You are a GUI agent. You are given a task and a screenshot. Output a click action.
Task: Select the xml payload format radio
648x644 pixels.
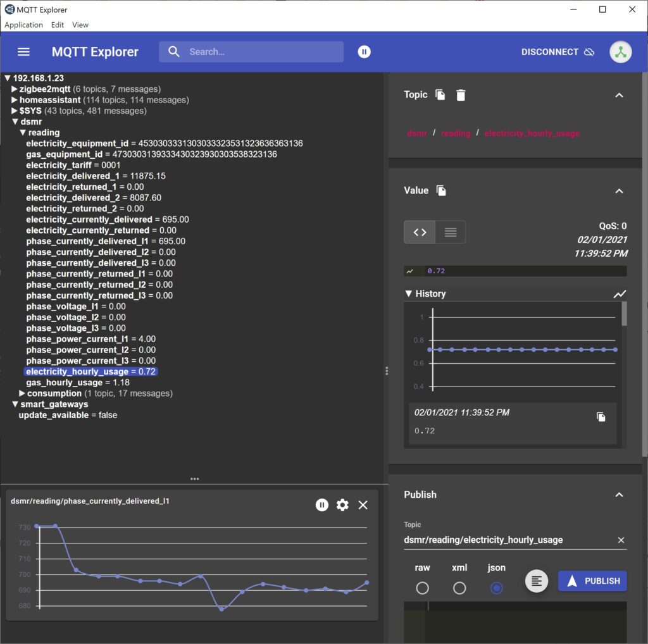click(459, 588)
